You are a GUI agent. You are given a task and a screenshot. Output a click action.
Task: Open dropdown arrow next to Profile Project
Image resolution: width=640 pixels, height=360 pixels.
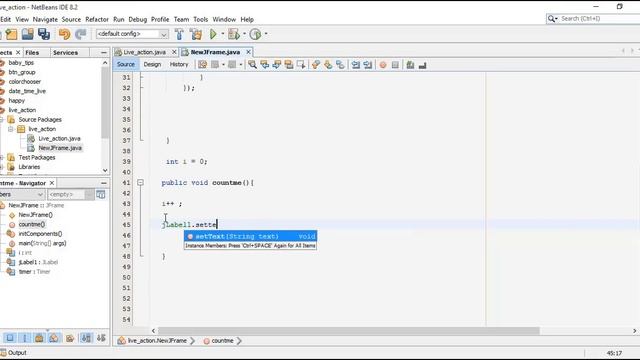[266, 34]
